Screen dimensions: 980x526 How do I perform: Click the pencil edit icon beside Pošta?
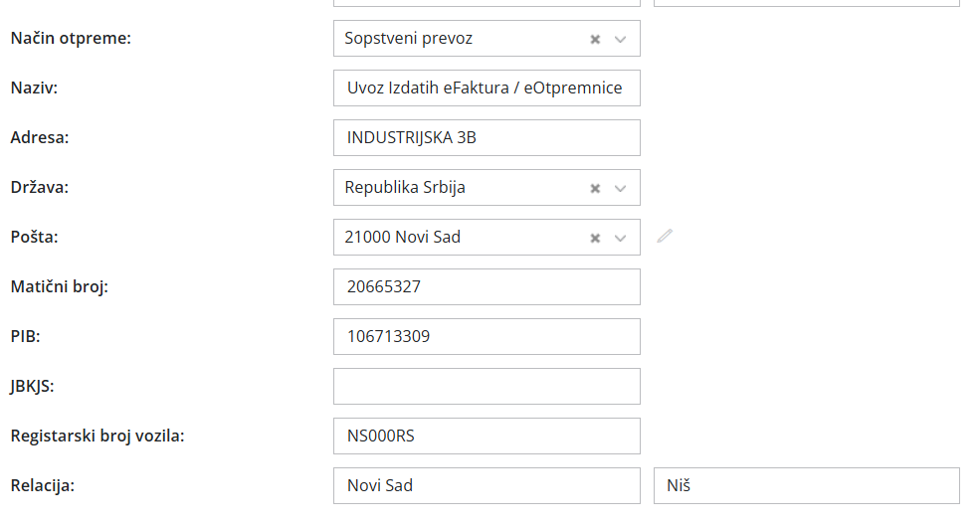click(665, 237)
